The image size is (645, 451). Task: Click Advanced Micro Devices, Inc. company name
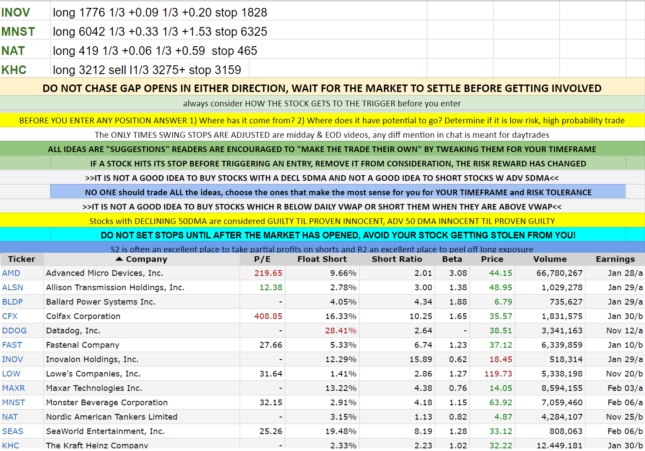[104, 273]
